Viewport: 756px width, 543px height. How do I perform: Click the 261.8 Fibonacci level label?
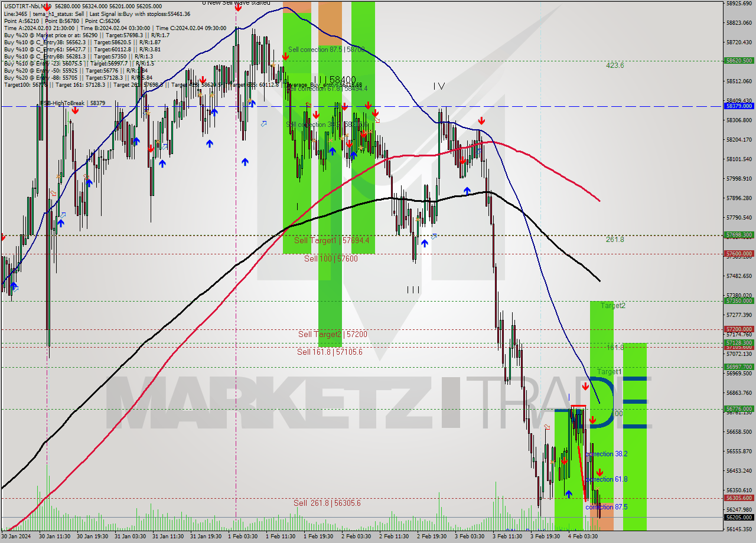click(615, 240)
